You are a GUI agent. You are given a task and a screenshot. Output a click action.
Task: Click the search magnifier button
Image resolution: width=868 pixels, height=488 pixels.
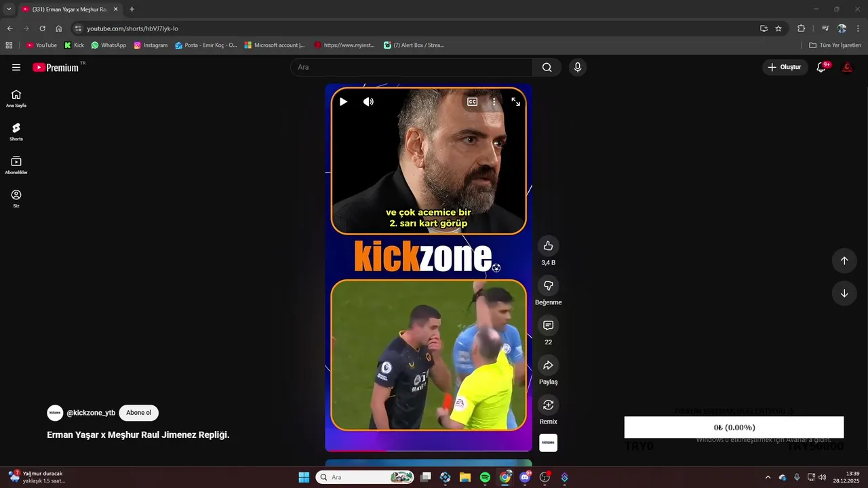[x=547, y=67]
